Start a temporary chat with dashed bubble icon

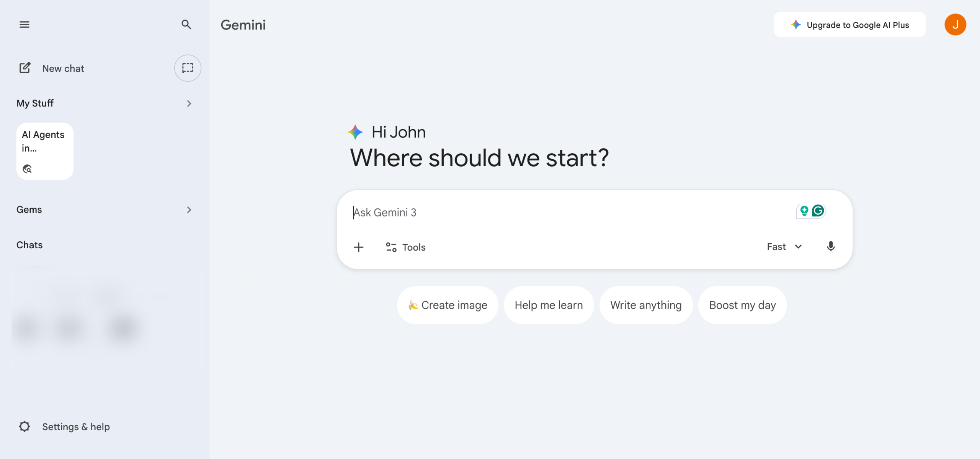click(188, 68)
